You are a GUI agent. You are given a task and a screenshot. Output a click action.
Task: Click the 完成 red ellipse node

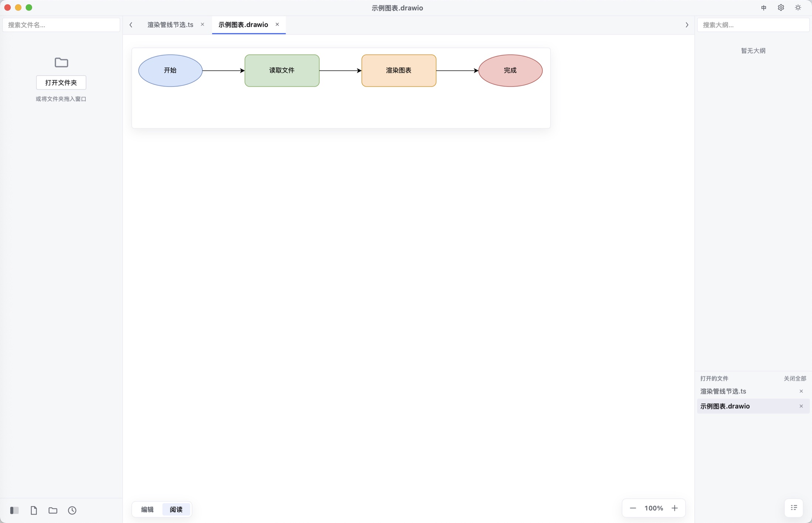pyautogui.click(x=510, y=70)
